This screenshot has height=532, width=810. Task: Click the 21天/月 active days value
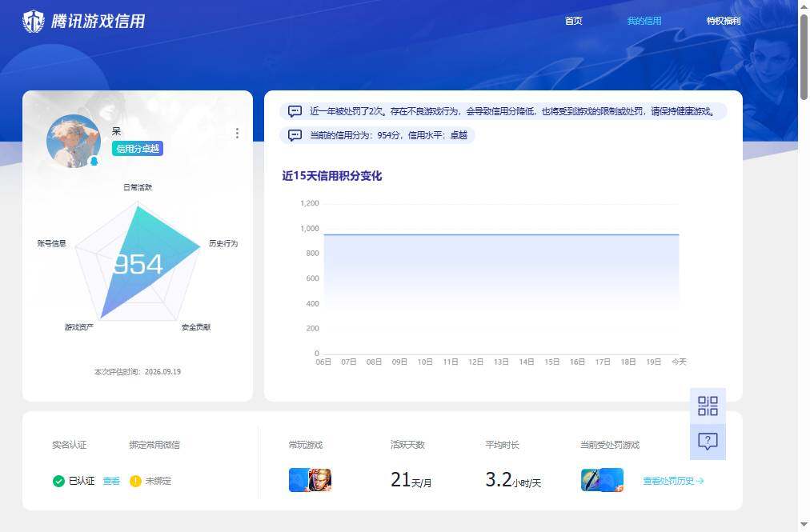[411, 480]
